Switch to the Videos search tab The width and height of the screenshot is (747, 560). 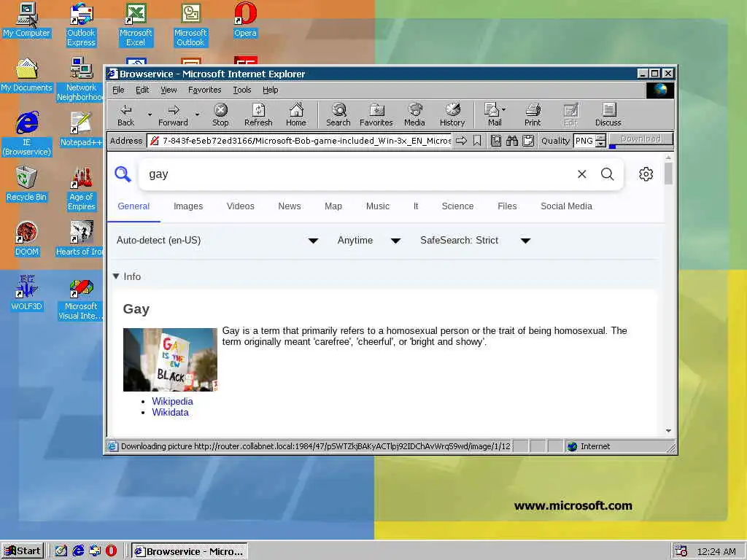[x=240, y=206]
